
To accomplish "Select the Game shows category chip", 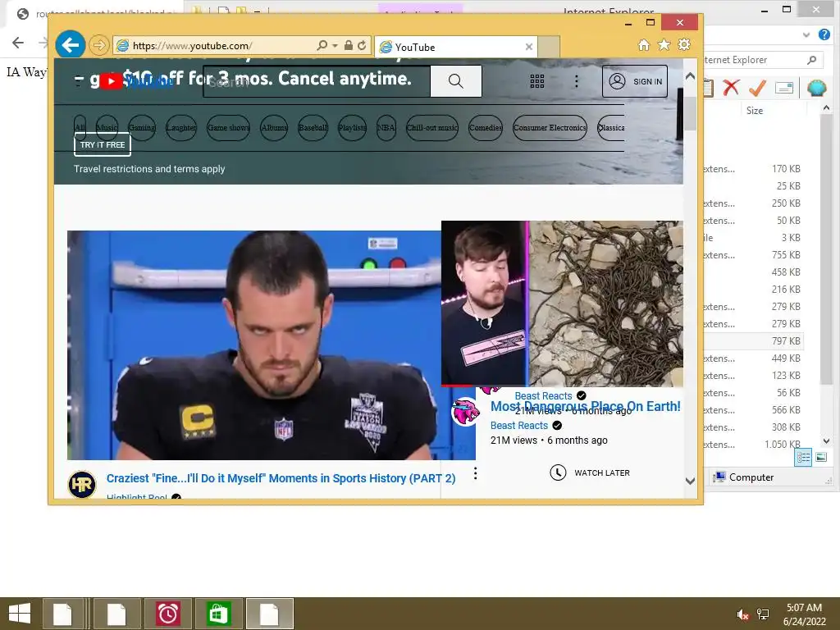I will (x=228, y=127).
